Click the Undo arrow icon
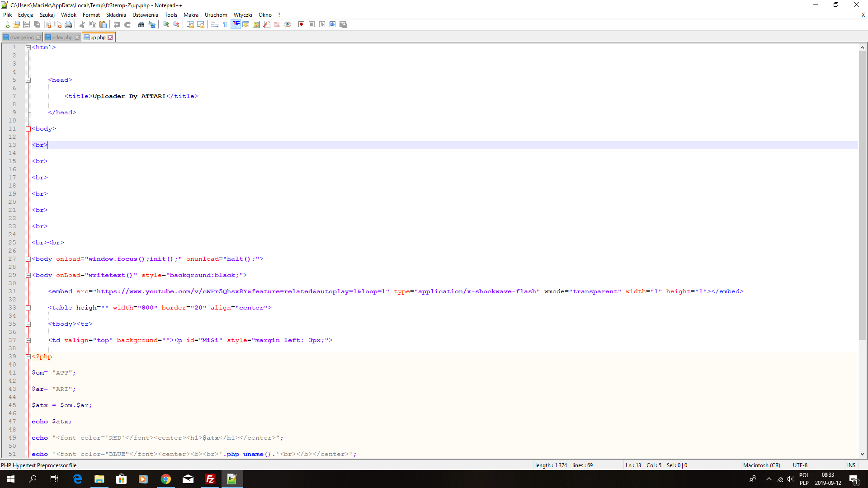 click(117, 24)
